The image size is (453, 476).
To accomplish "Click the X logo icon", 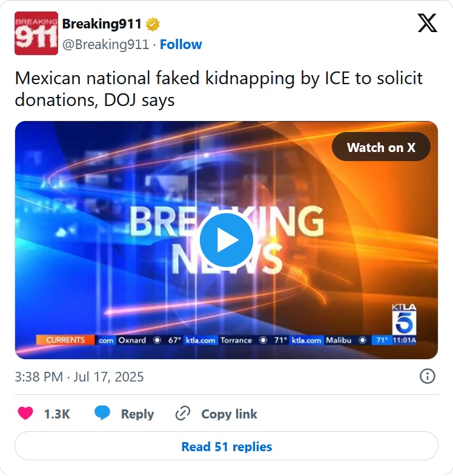I will pos(427,23).
